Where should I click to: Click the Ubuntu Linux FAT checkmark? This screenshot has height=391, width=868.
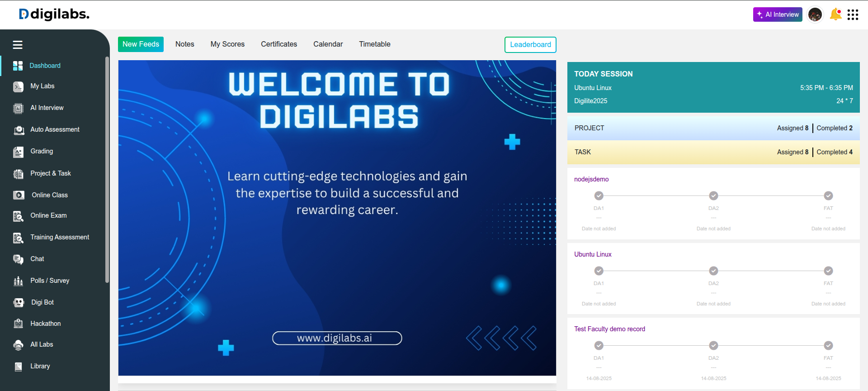[x=828, y=271]
